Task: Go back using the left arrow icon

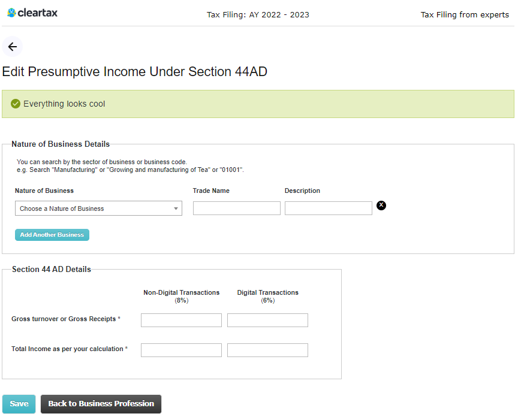Action: (x=13, y=47)
